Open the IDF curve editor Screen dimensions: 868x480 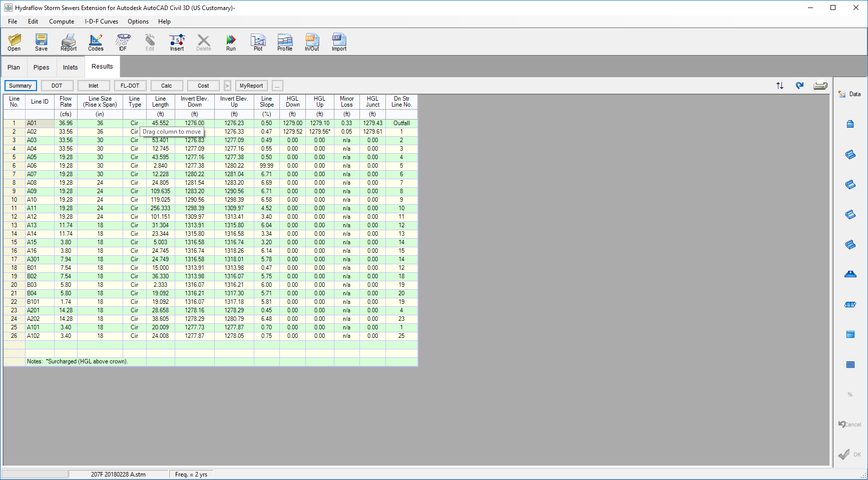coord(122,42)
